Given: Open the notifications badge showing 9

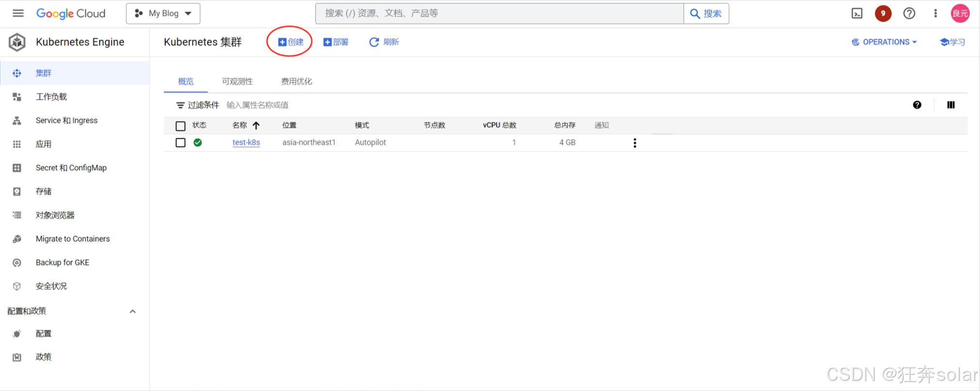Looking at the screenshot, I should click(883, 14).
